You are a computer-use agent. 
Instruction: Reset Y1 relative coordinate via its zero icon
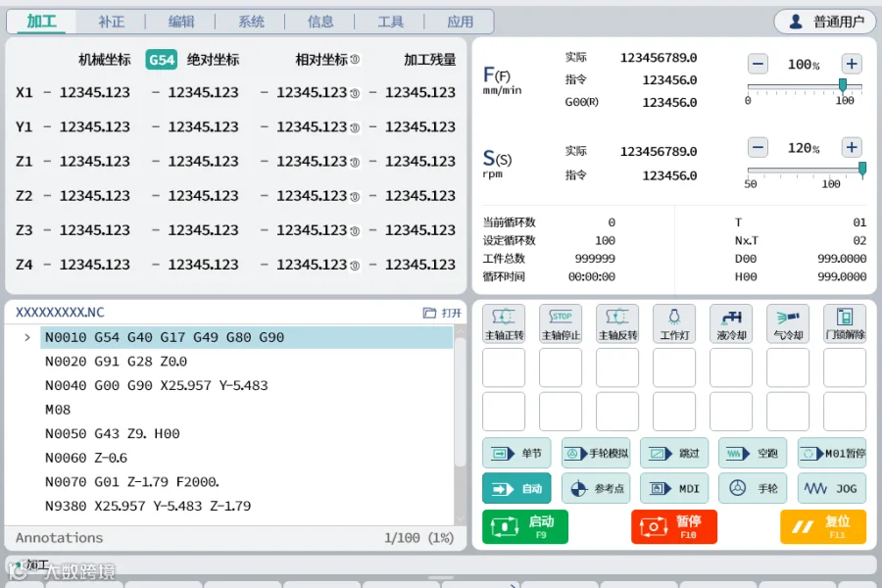pos(355,127)
